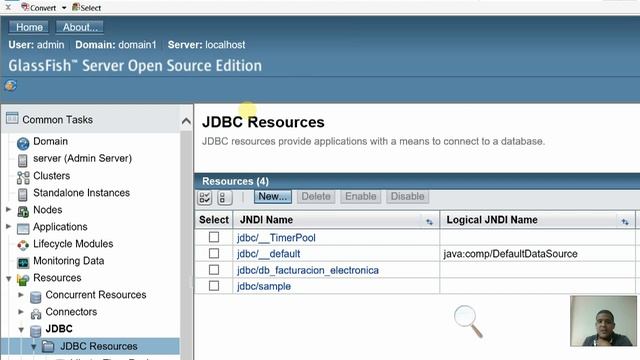Select Domain in the tree
This screenshot has width=640, height=360.
coord(50,141)
